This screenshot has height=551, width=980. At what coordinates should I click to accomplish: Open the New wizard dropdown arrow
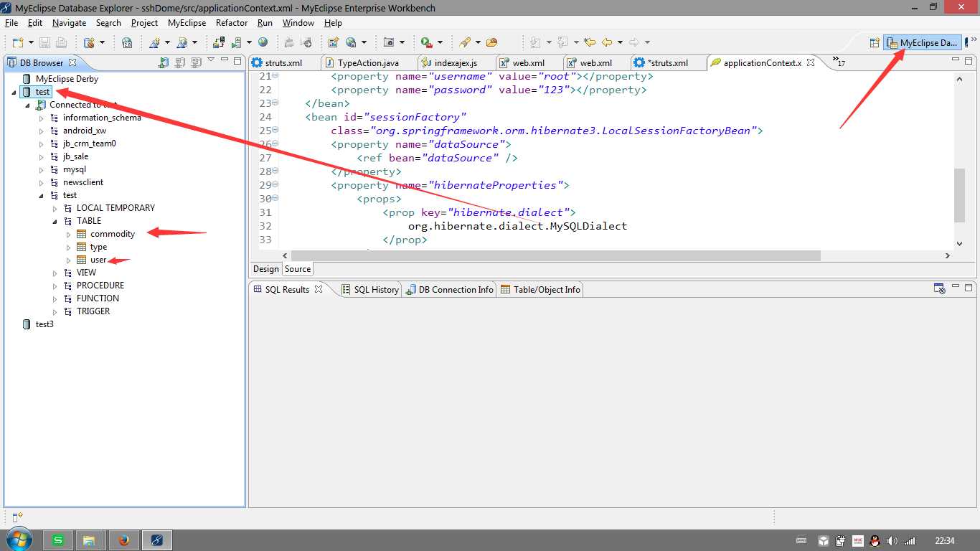click(30, 42)
